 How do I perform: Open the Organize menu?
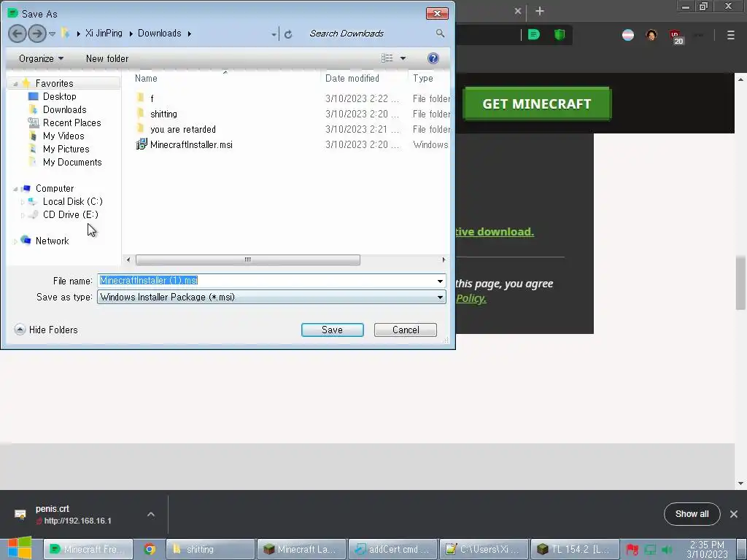(41, 58)
